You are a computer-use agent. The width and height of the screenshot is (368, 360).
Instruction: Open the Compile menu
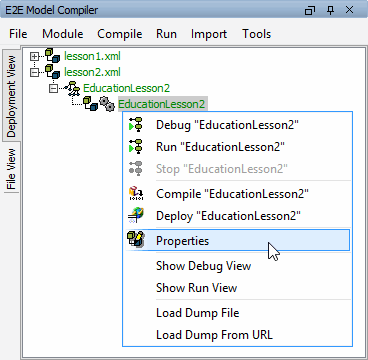(x=120, y=34)
